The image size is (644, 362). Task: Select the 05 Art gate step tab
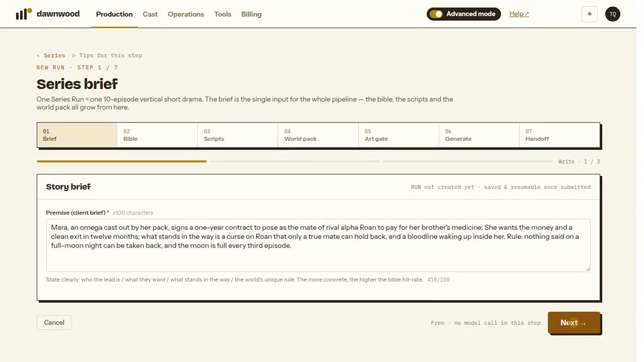(398, 135)
